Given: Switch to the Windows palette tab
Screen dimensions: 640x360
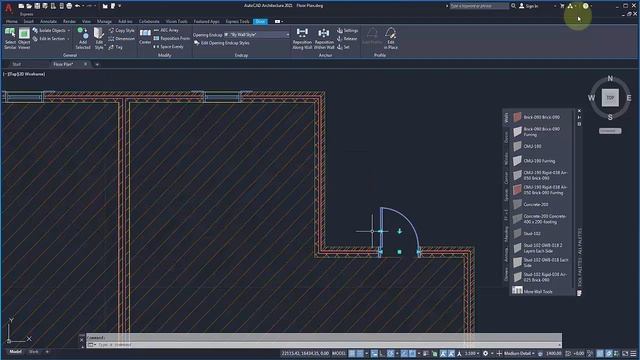Looking at the screenshot, I should click(507, 158).
